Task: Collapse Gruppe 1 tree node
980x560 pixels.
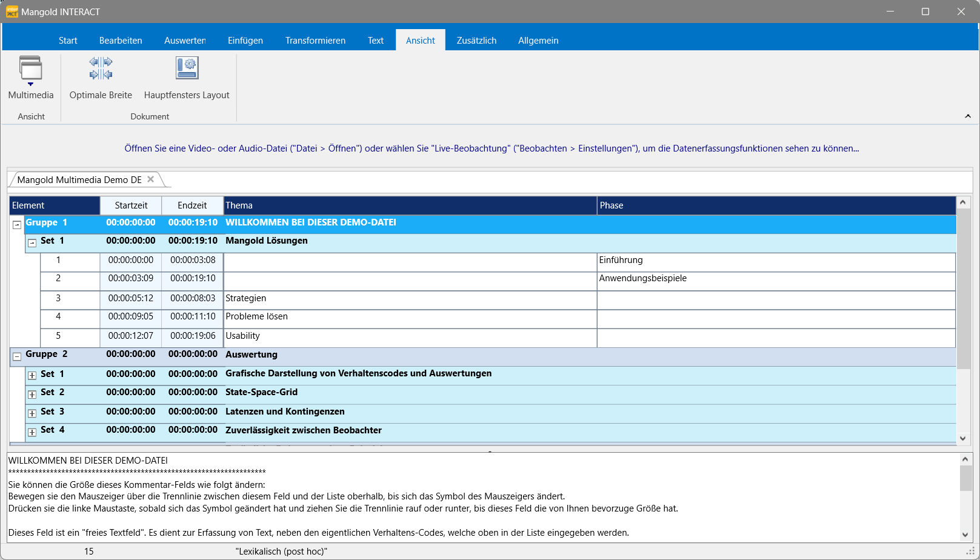Action: click(17, 225)
